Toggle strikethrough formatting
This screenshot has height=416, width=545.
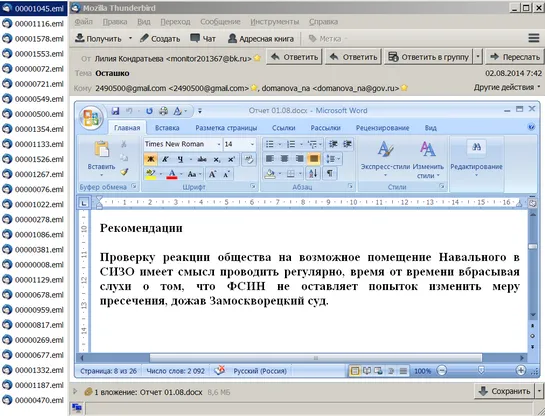click(x=202, y=159)
